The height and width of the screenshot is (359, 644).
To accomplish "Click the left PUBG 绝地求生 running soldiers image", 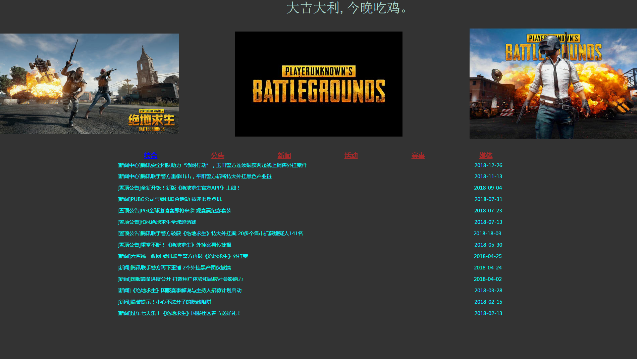I will click(x=89, y=84).
